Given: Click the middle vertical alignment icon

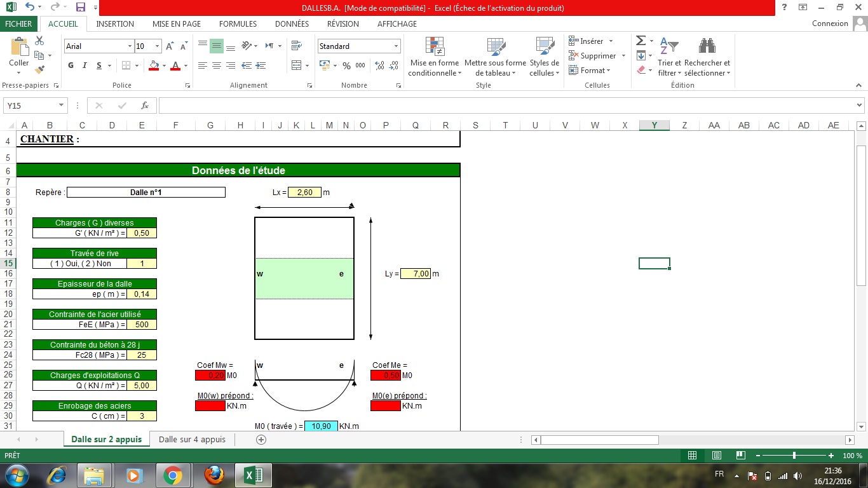Looking at the screenshot, I should pos(217,46).
